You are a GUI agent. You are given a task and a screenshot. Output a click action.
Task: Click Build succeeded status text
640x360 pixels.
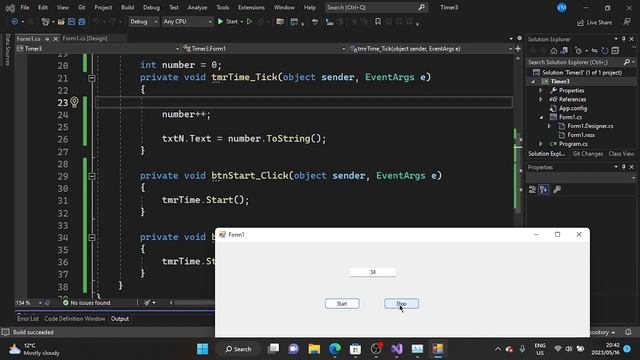[x=33, y=332]
